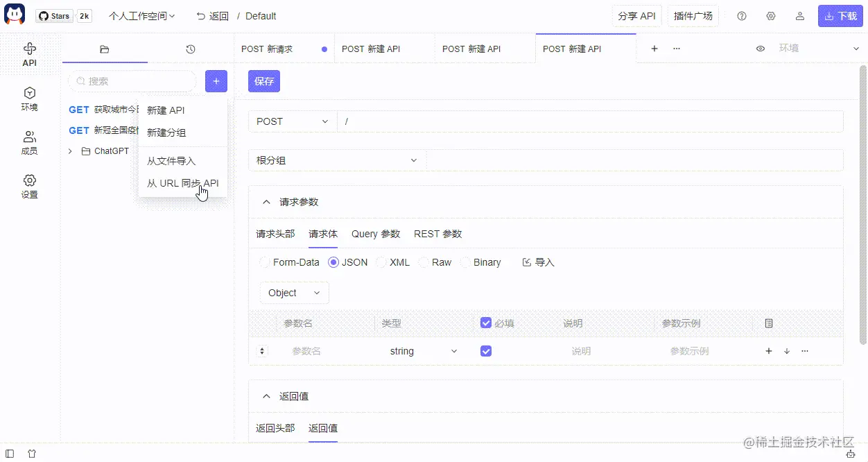The width and height of the screenshot is (868, 462).
Task: Switch to the 请求头部 tab
Action: coord(275,234)
